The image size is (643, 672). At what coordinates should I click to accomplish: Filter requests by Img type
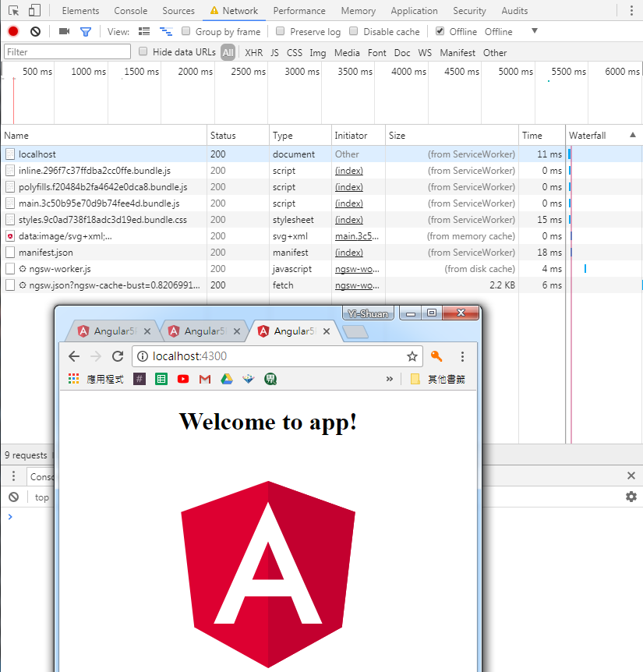318,53
